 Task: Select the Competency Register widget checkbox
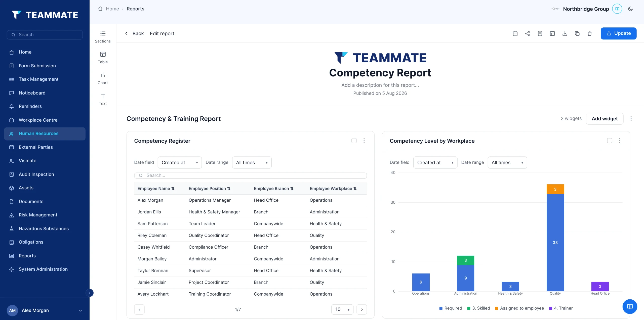[354, 141]
